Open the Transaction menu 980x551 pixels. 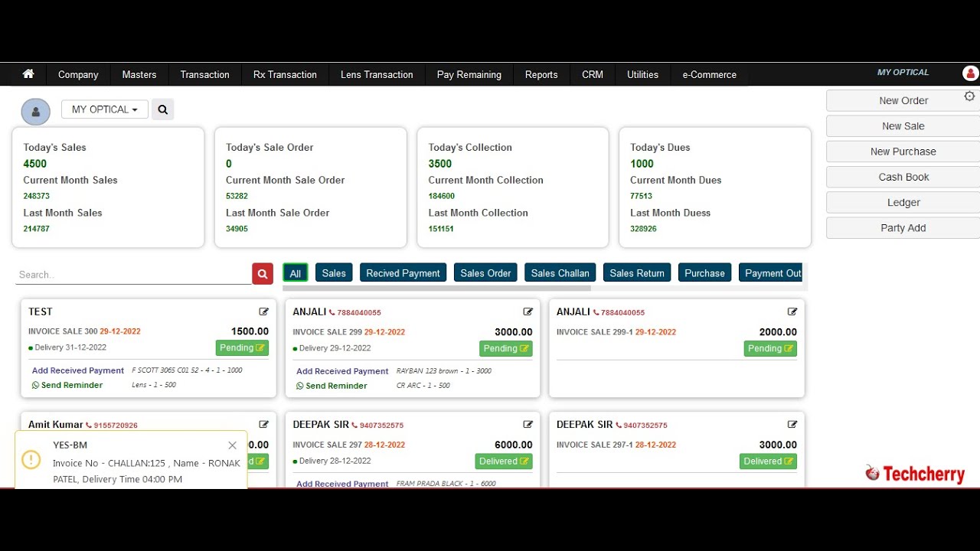click(x=204, y=74)
